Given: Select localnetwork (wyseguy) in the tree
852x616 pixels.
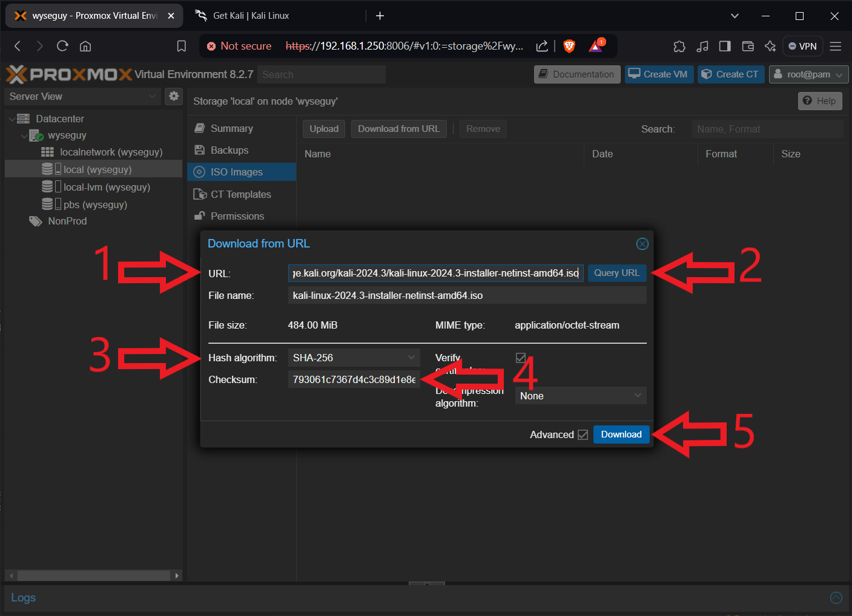Looking at the screenshot, I should point(111,152).
